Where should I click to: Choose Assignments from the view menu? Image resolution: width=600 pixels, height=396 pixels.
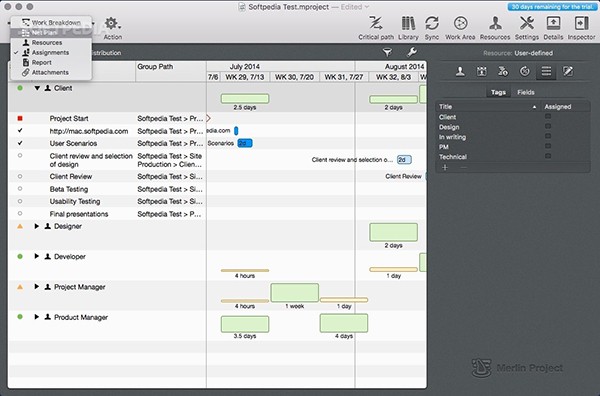pos(51,52)
